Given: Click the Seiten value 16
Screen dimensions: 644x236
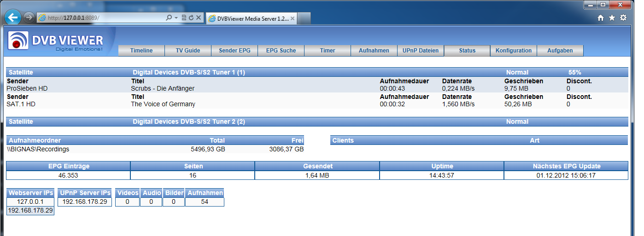Looking at the screenshot, I should (x=193, y=175).
